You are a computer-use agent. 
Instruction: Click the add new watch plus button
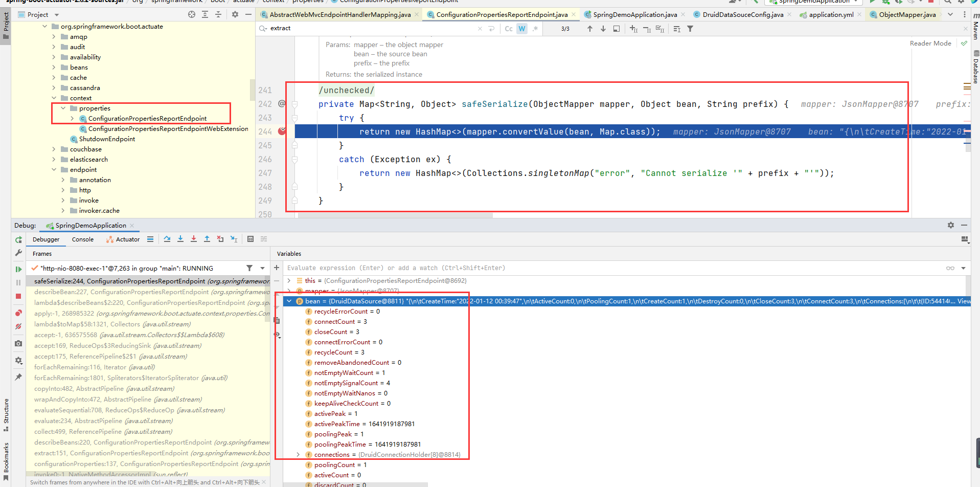[x=277, y=268]
